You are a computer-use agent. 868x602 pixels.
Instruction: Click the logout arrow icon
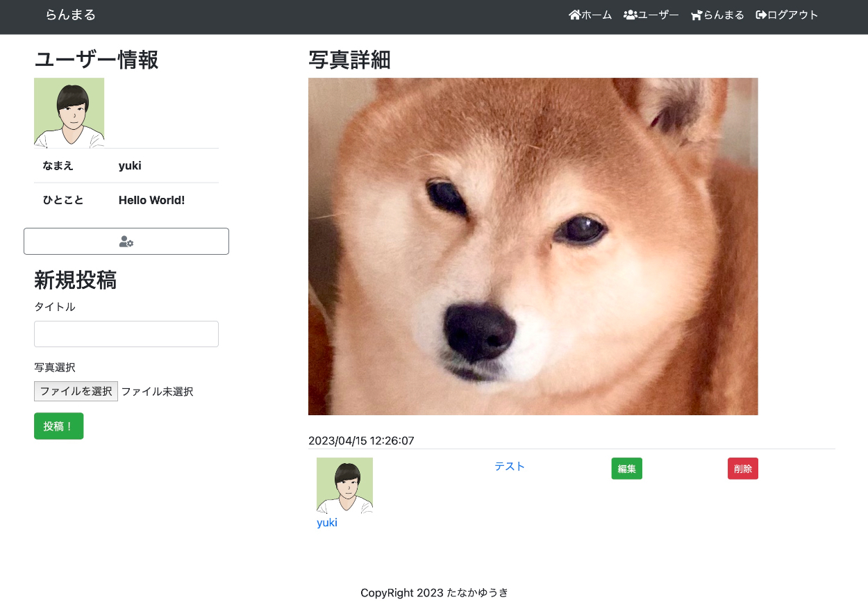[x=761, y=15]
